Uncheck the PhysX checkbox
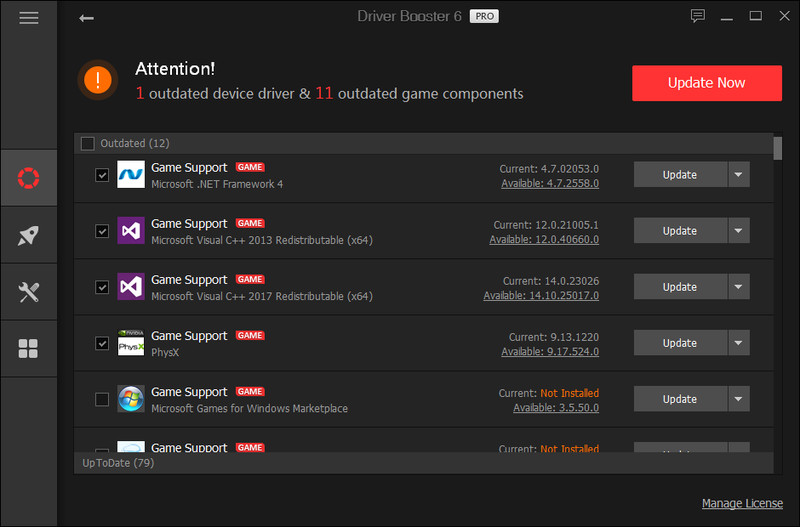The width and height of the screenshot is (800, 527). (x=102, y=343)
